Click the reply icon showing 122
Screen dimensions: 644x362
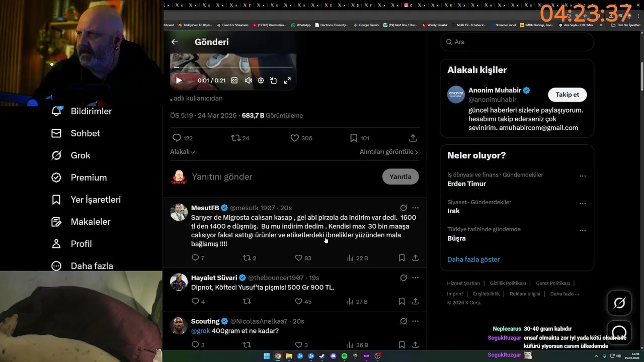182,138
